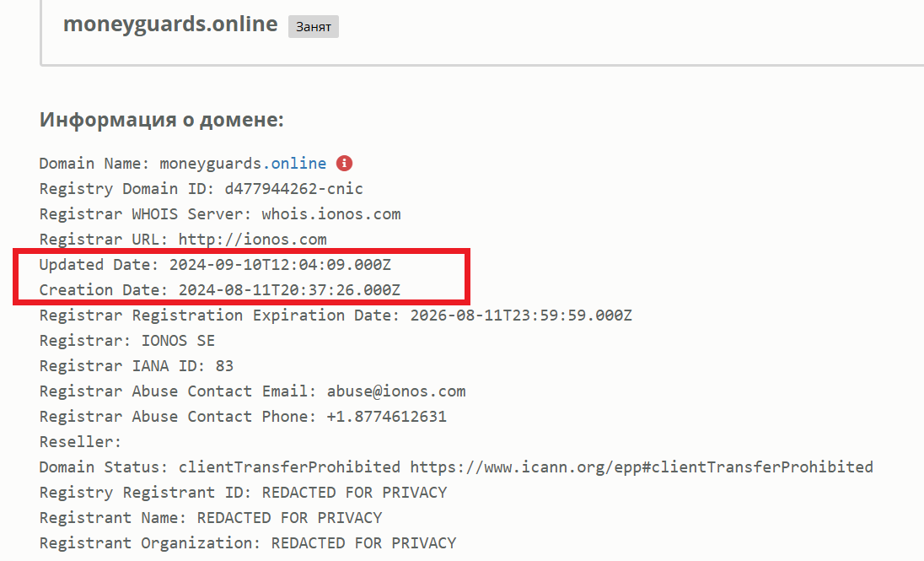Screen dimensions: 924x561
Task: Click the icann.org clientTransferProhibited URL
Action: (642, 467)
